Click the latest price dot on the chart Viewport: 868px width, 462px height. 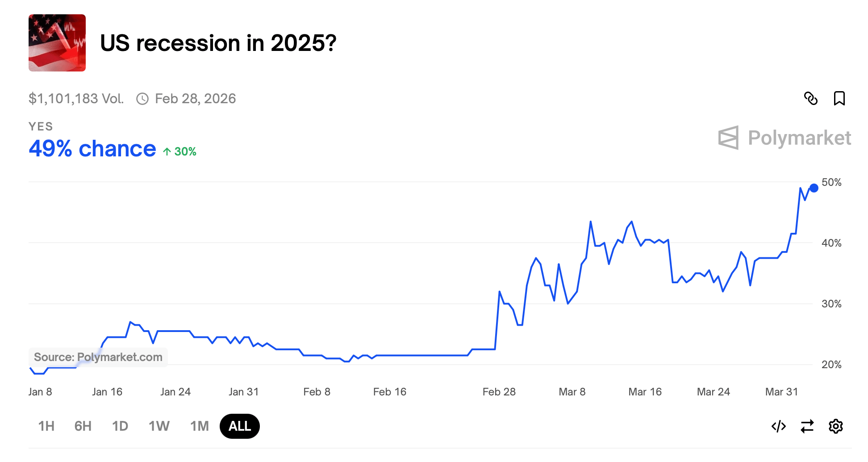click(x=814, y=188)
